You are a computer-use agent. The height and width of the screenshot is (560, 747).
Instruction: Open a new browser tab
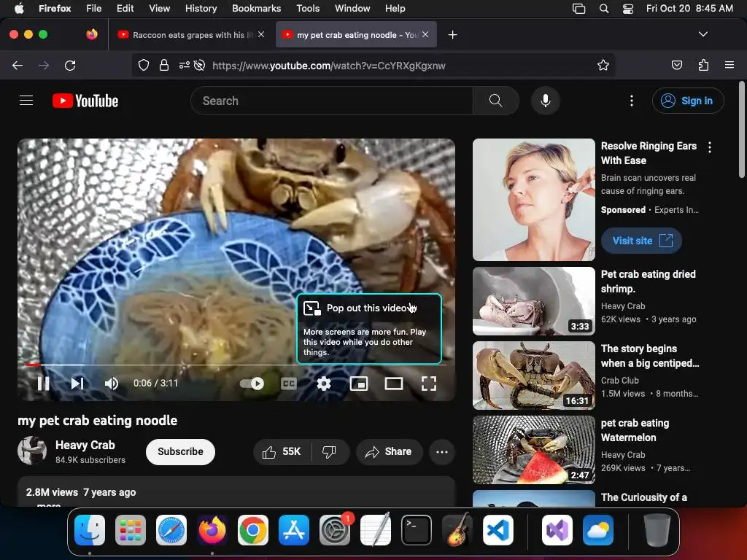click(x=452, y=34)
